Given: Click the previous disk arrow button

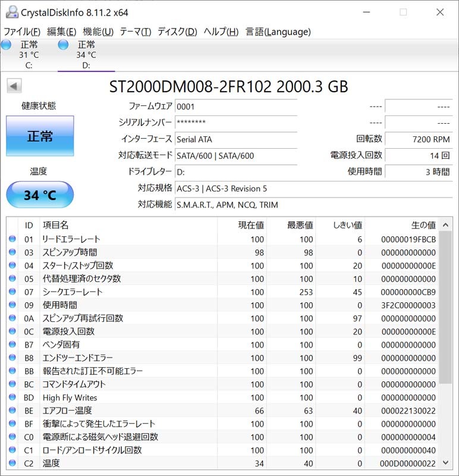Looking at the screenshot, I should coord(14,86).
